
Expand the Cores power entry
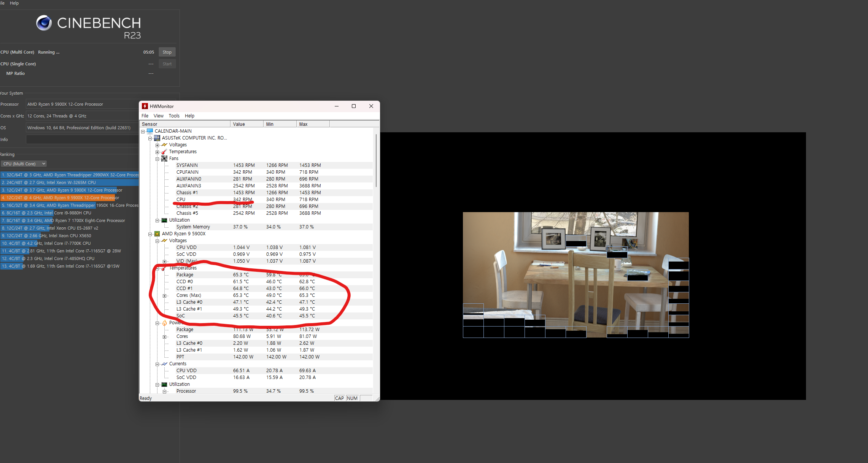click(164, 337)
